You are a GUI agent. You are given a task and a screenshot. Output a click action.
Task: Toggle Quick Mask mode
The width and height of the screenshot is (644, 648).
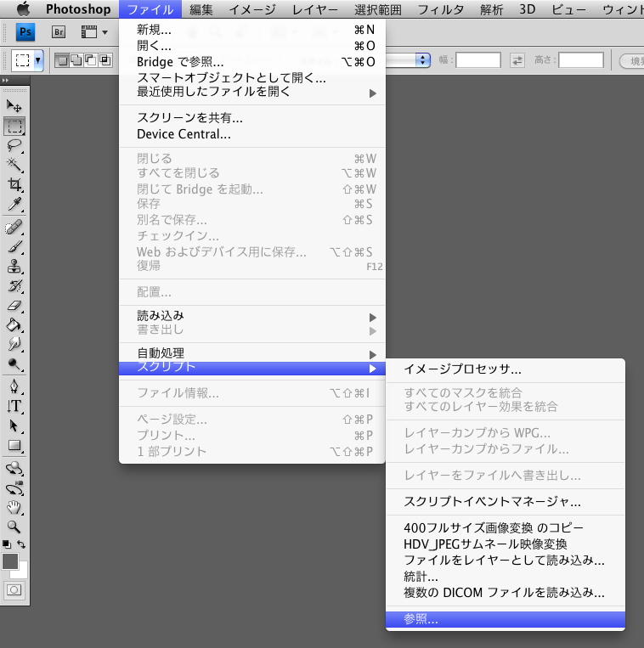[x=14, y=589]
